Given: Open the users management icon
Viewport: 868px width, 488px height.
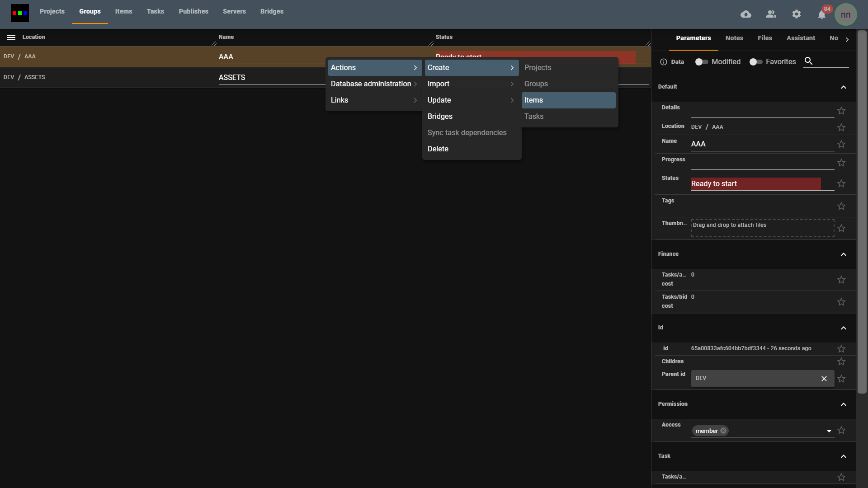Looking at the screenshot, I should [771, 14].
